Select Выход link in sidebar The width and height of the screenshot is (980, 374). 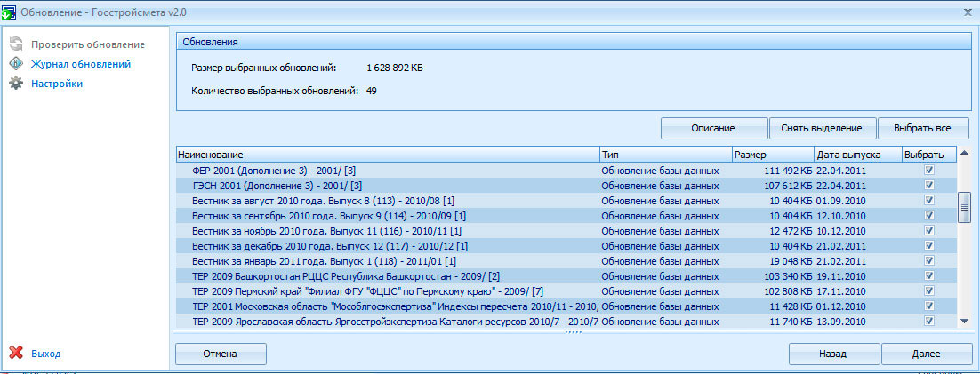[46, 354]
